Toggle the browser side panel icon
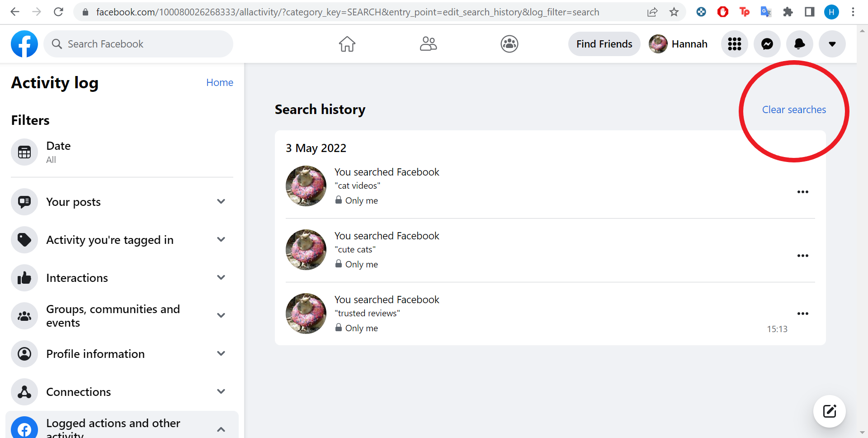The height and width of the screenshot is (438, 868). pos(810,12)
